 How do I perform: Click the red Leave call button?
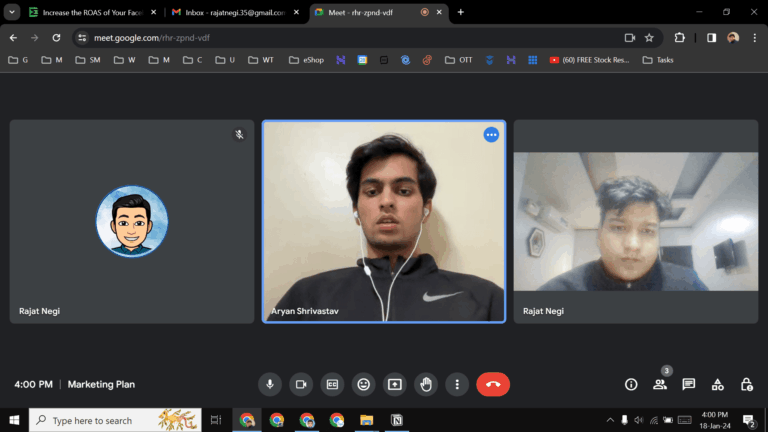(x=493, y=384)
